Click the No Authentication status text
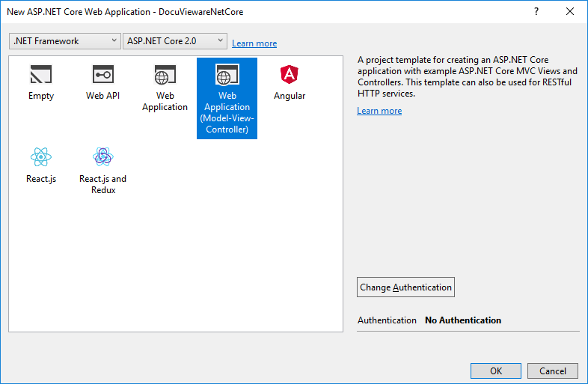Screen dimensions: 588x384 tap(463, 320)
